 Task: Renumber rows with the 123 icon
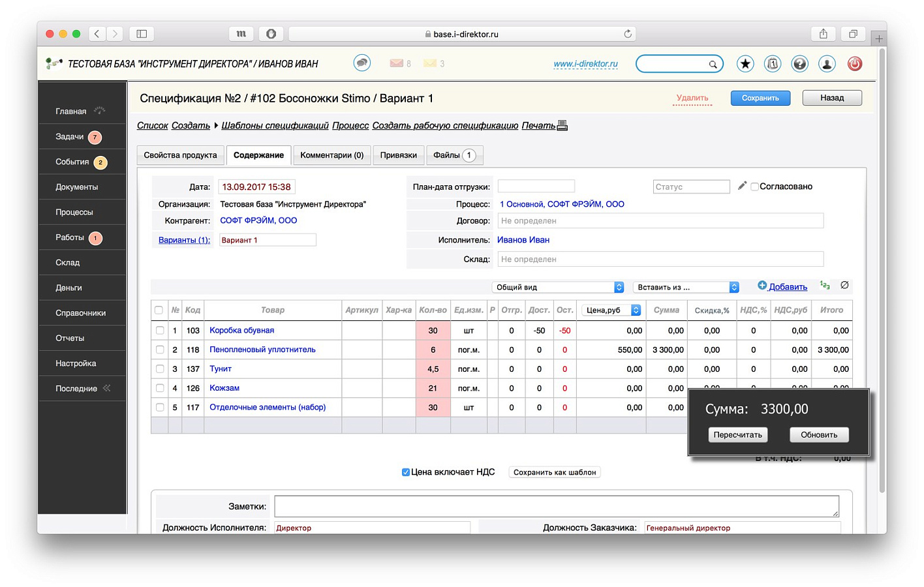pyautogui.click(x=825, y=285)
